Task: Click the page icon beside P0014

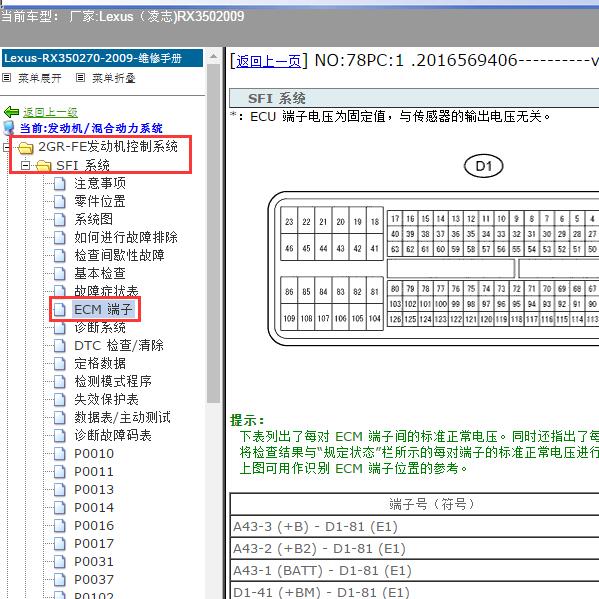Action: 60,507
